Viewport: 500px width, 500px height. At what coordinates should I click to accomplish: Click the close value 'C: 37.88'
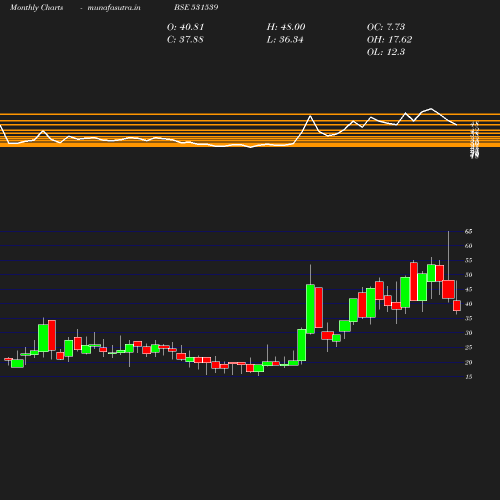pos(185,40)
